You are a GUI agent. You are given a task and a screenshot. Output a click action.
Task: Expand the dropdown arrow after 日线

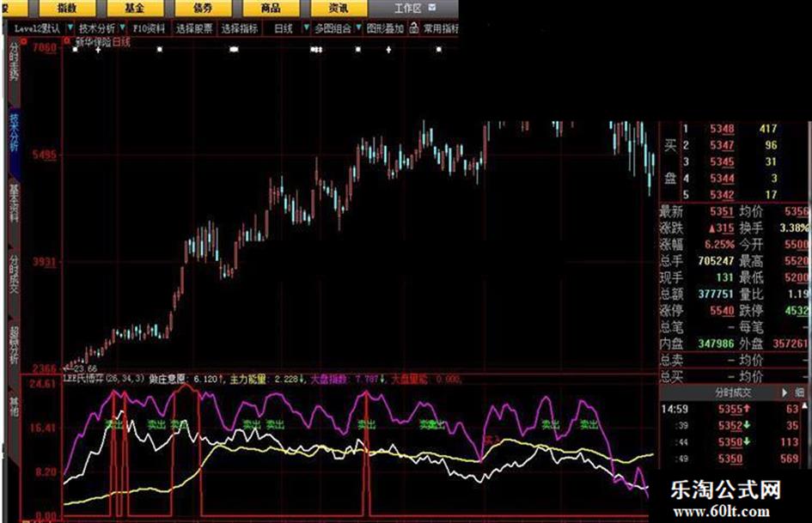coord(307,27)
